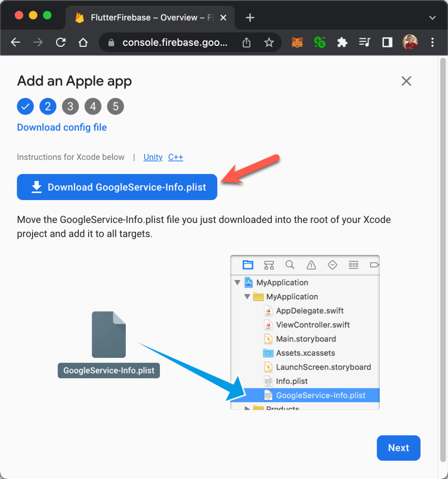Click the browser forward arrow
The height and width of the screenshot is (479, 448).
pos(38,42)
